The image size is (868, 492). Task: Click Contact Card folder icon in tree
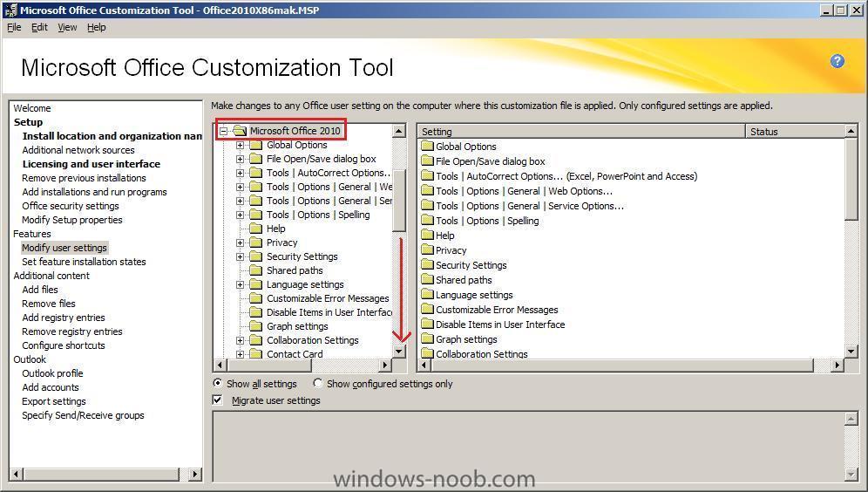255,354
